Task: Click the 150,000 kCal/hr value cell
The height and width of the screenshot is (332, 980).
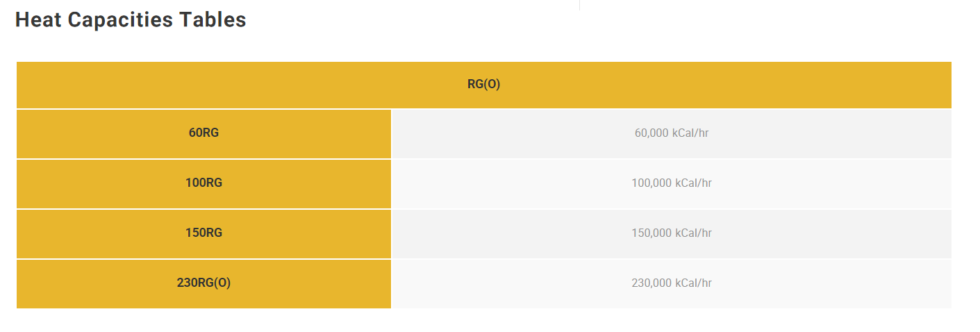Action: 672,233
